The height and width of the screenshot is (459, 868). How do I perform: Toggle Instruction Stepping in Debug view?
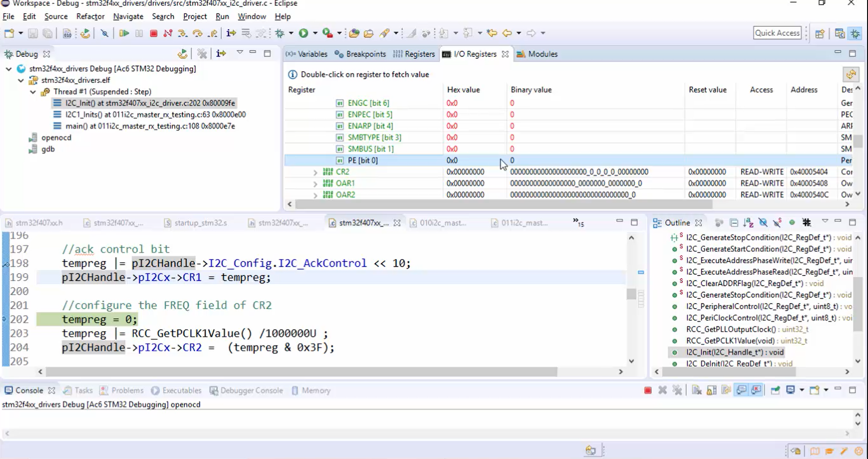coord(221,54)
